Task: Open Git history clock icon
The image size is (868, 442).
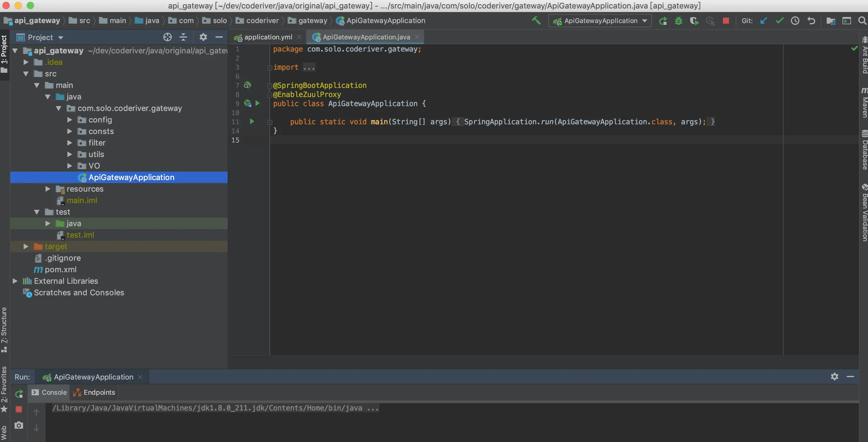Action: tap(795, 21)
